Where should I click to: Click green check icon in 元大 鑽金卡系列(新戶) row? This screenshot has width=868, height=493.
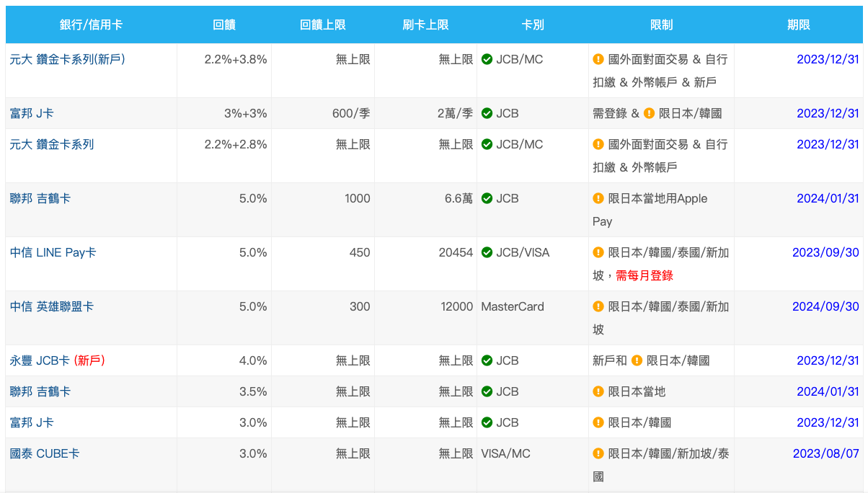pyautogui.click(x=487, y=59)
